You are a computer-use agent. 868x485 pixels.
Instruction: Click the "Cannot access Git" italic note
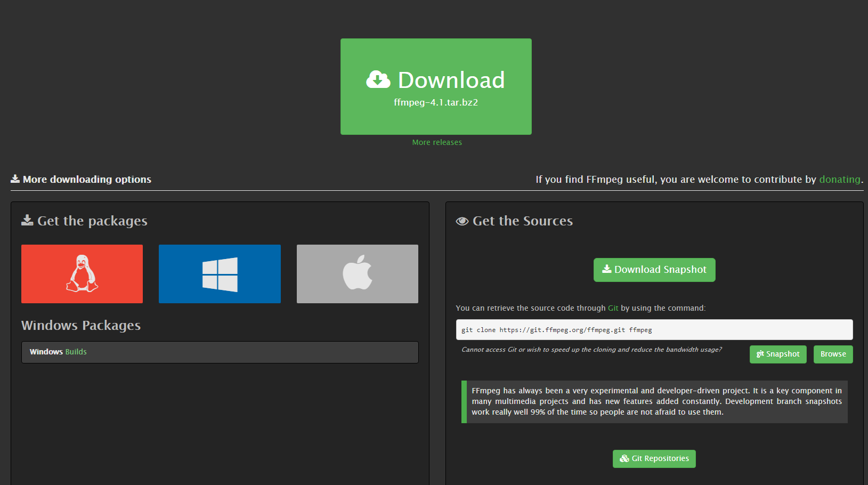[591, 350]
